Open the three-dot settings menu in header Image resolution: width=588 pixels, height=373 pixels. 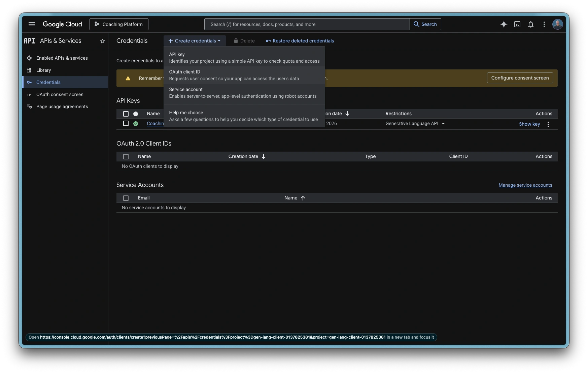[544, 24]
